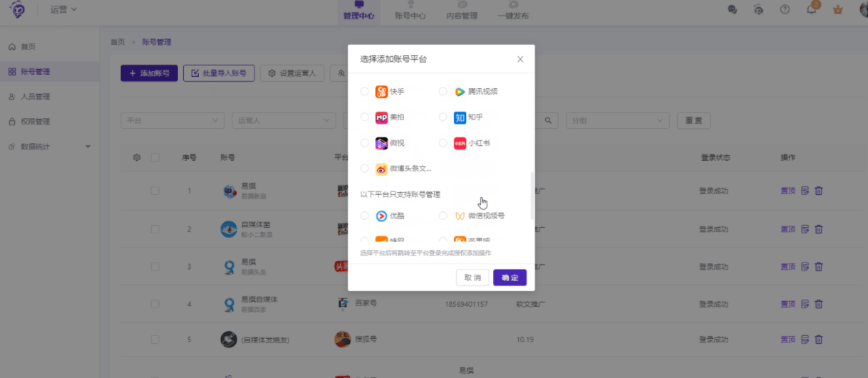Open the chat messages icon in header
The image size is (868, 378).
tap(732, 10)
